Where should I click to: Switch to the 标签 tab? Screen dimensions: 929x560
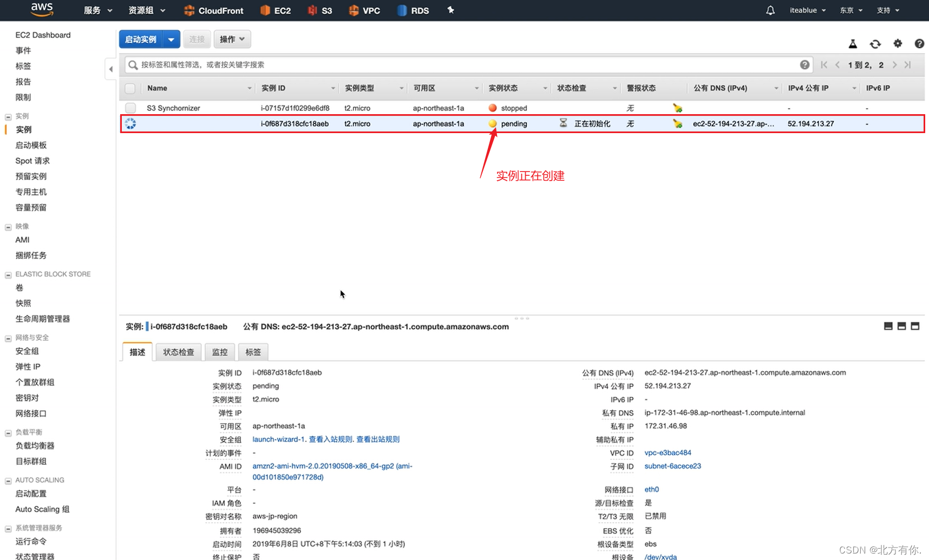(253, 352)
